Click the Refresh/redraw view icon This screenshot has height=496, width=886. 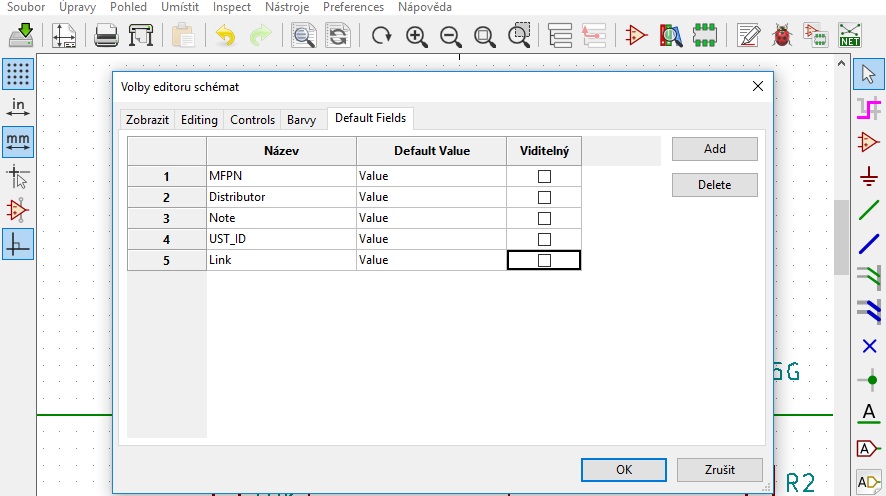381,36
